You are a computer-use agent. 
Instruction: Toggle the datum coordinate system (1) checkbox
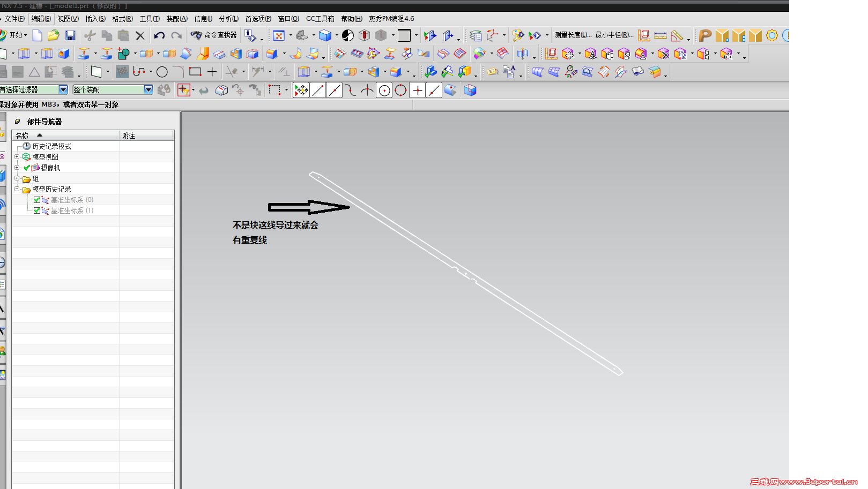37,210
